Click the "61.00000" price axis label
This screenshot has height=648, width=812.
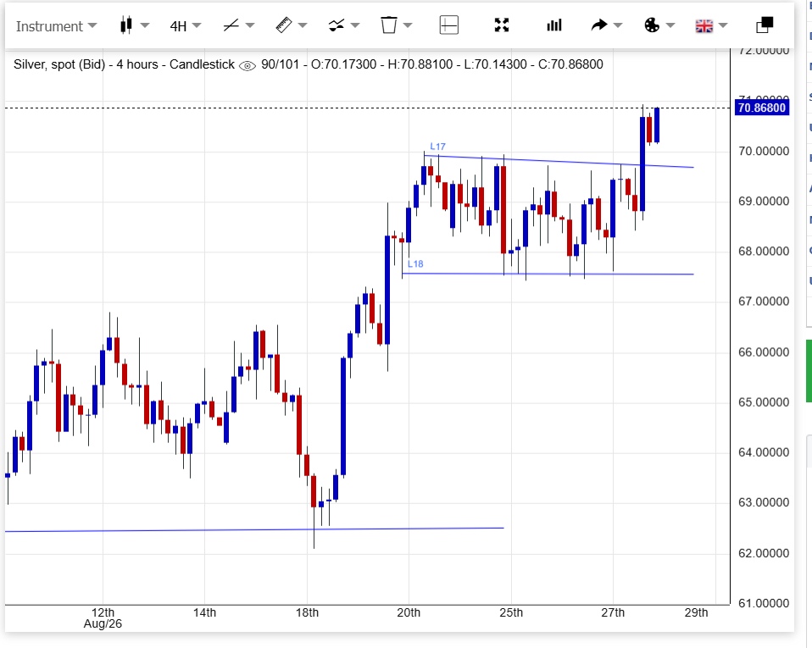click(x=764, y=603)
